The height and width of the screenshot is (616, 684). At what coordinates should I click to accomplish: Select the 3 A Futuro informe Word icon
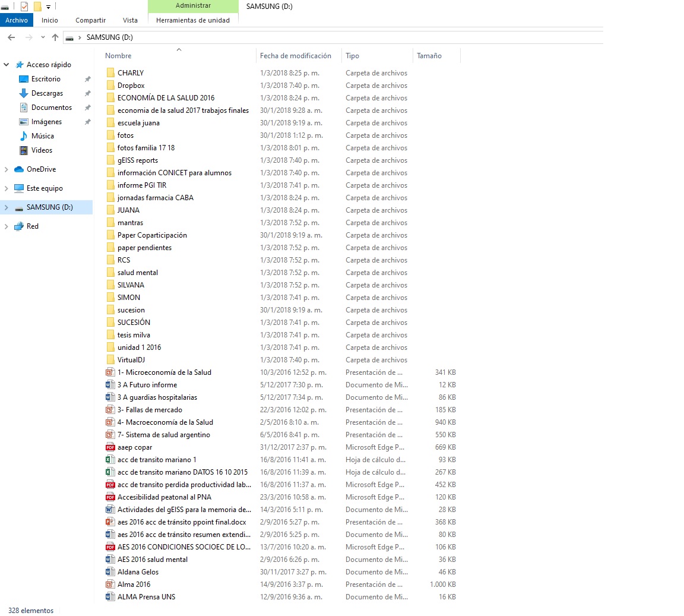[110, 385]
